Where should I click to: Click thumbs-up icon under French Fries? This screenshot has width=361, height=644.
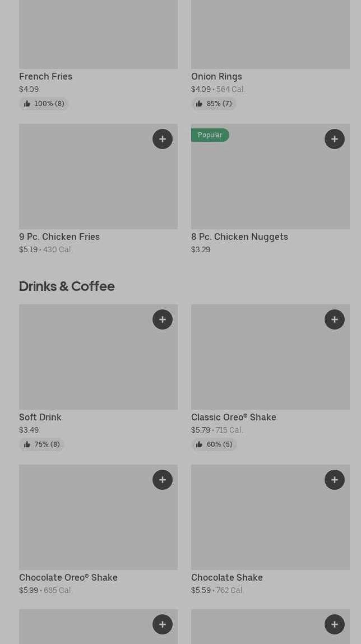(27, 104)
